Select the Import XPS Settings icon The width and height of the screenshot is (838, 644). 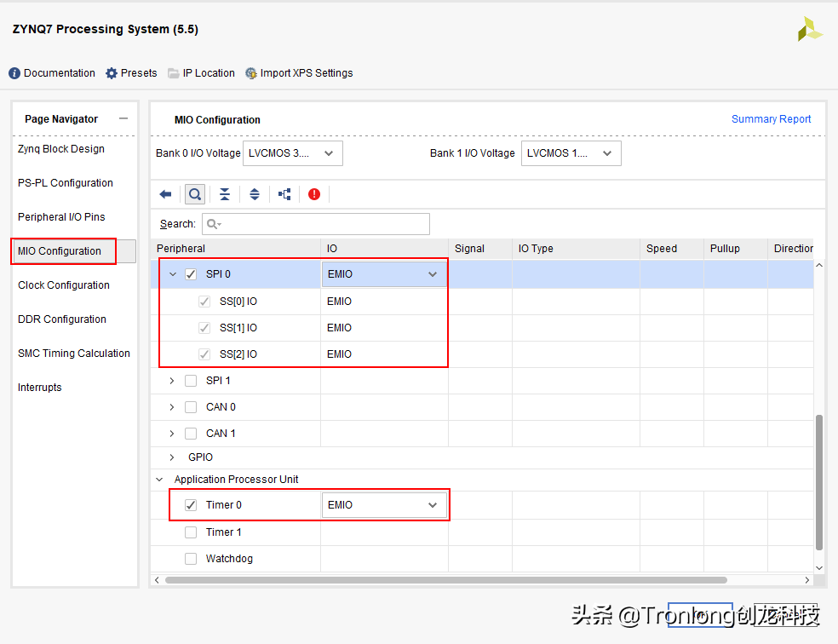pyautogui.click(x=250, y=73)
